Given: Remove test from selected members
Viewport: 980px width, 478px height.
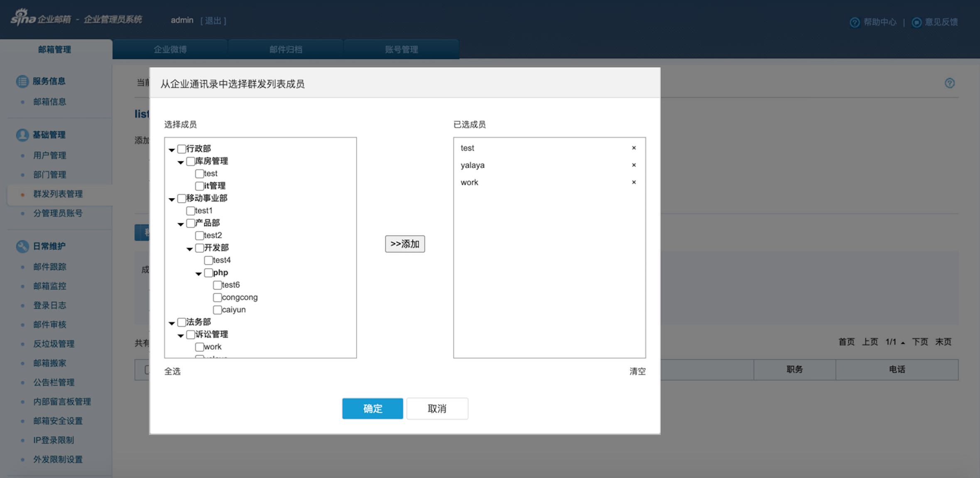Looking at the screenshot, I should [634, 148].
